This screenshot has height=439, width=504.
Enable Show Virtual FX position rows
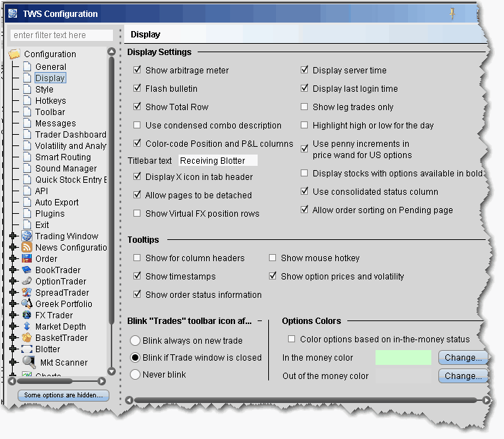(137, 213)
